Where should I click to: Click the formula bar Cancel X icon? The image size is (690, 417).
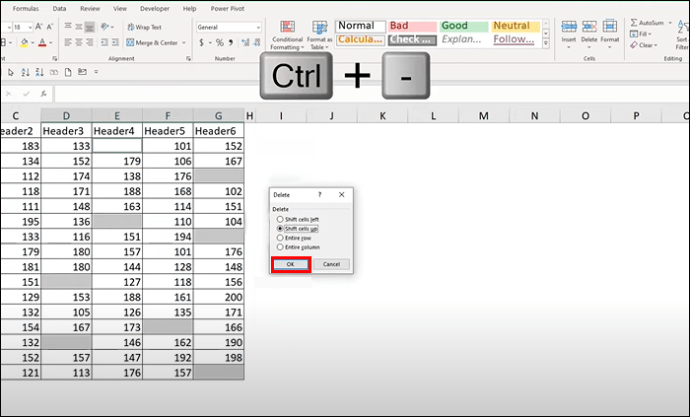point(8,94)
